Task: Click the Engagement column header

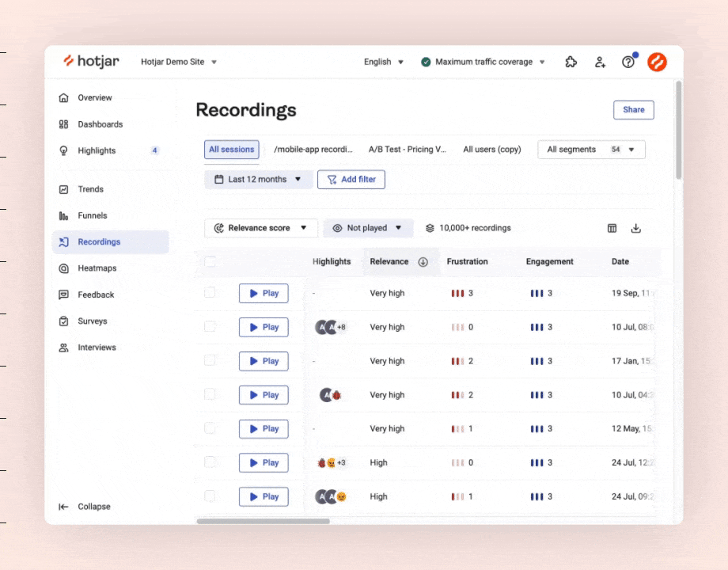Action: (550, 261)
